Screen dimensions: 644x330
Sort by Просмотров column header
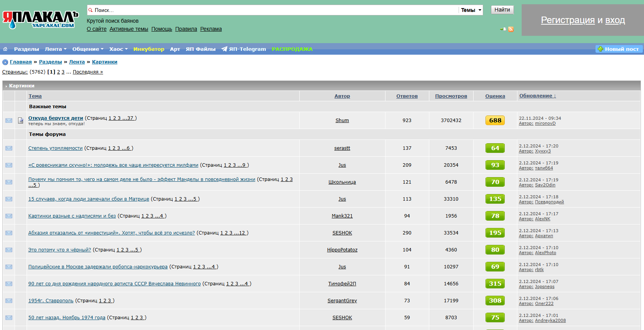point(451,96)
